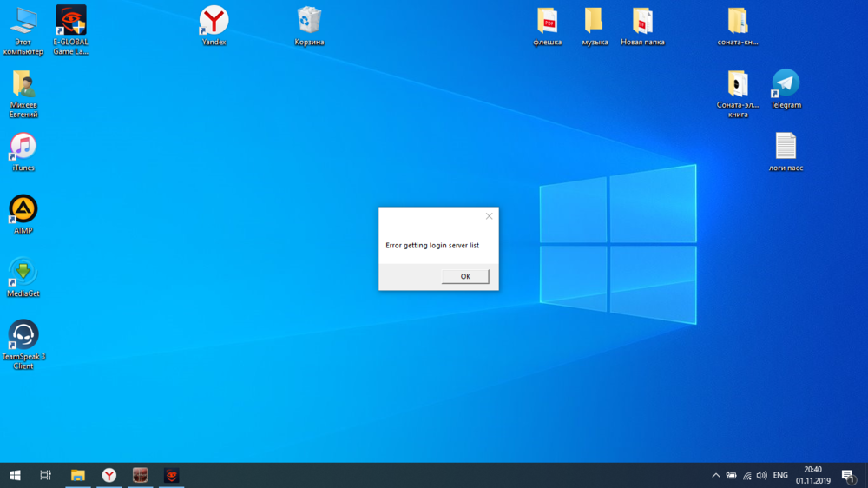Viewport: 868px width, 488px height.
Task: Expand the hidden system tray icons
Action: 715,475
